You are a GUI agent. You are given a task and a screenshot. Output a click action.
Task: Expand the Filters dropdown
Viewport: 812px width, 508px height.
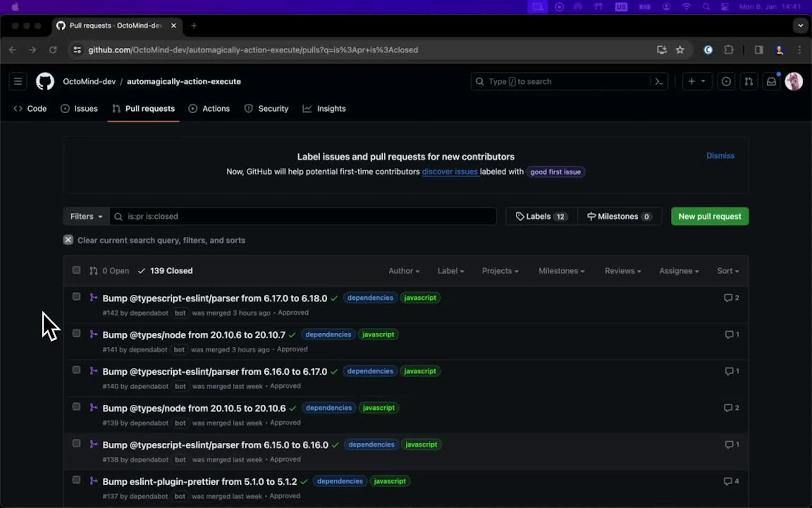point(86,216)
